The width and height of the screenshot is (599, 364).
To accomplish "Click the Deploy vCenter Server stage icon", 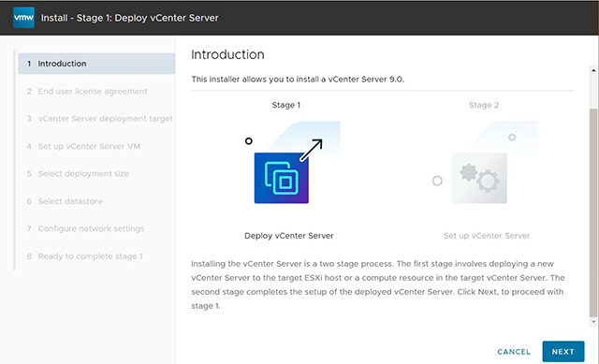I will coord(282,178).
